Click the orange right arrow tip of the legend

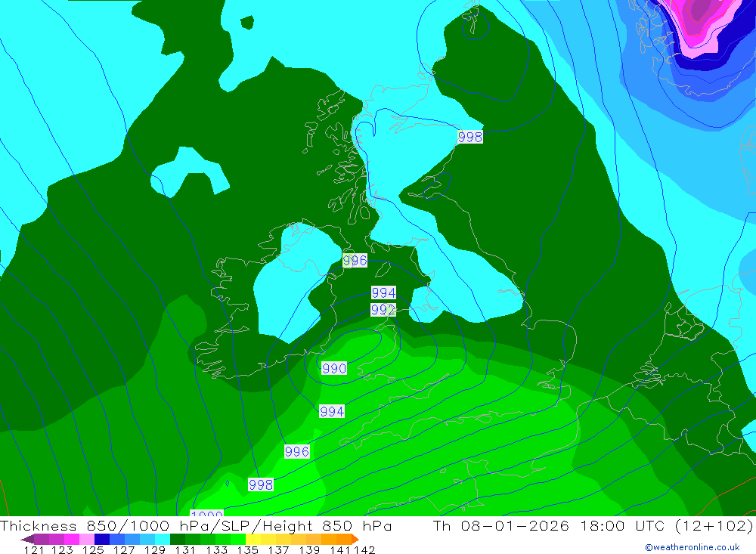point(355,539)
